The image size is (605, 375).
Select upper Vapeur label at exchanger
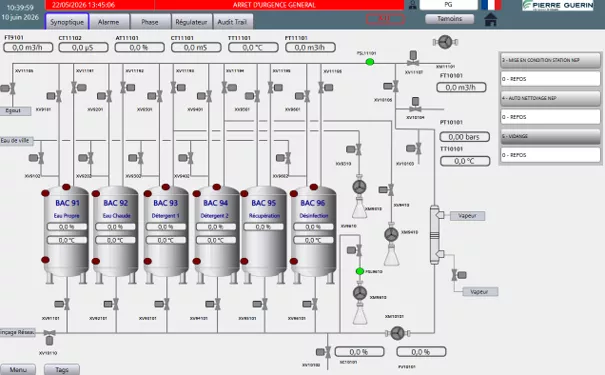[467, 216]
